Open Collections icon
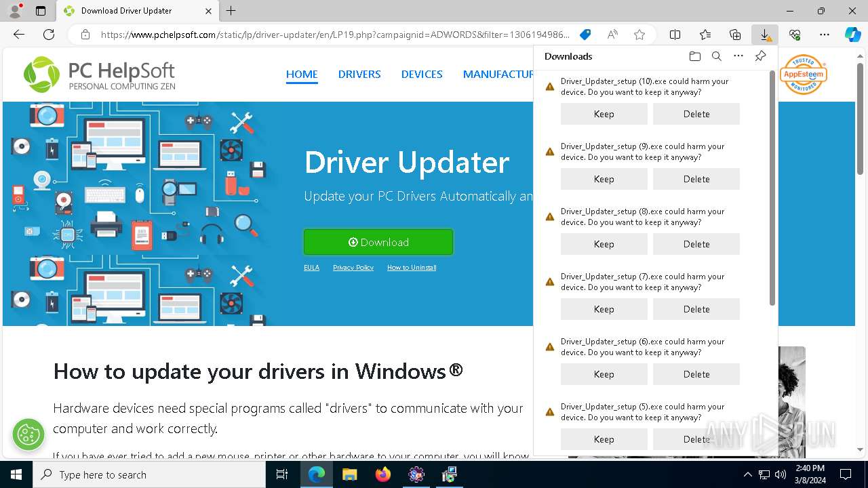This screenshot has width=868, height=488. pyautogui.click(x=735, y=35)
